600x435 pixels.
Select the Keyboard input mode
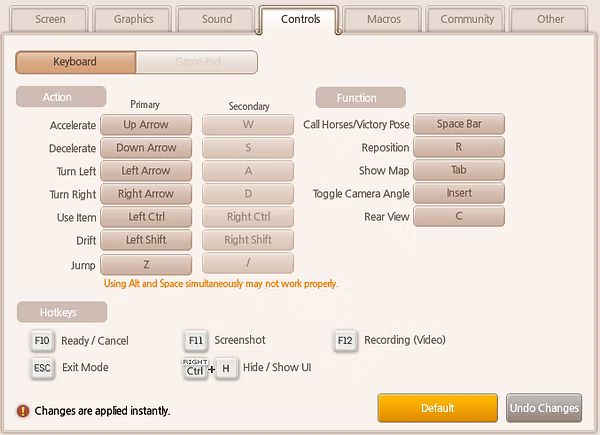[75, 62]
